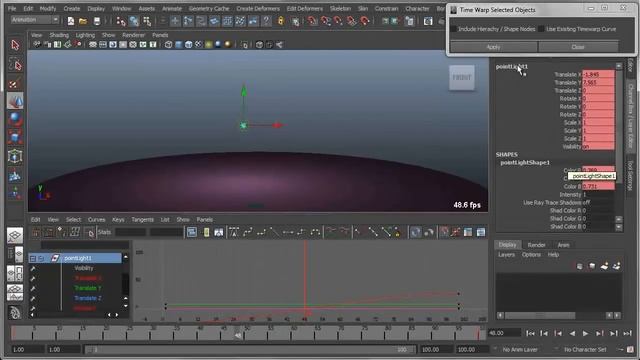Toggle Snap to points magnet icon
The width and height of the screenshot is (640, 360).
point(338,21)
